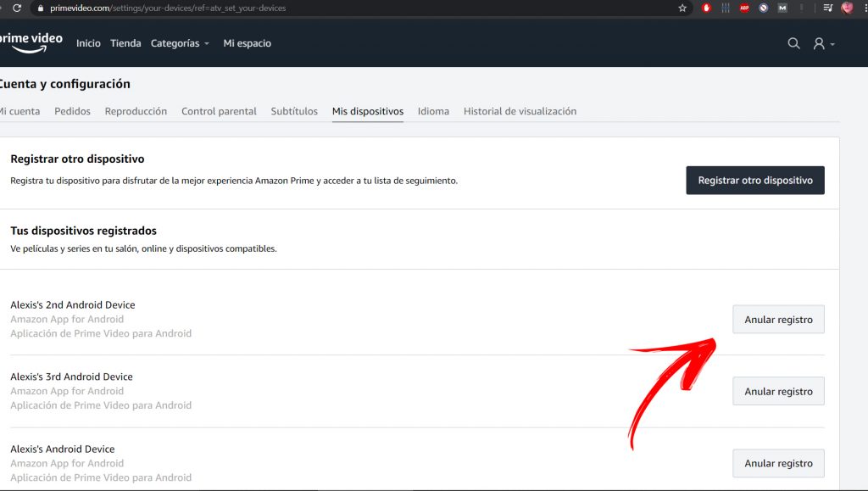Expand the Categorías menu
Screen dimensions: 868x491
180,43
